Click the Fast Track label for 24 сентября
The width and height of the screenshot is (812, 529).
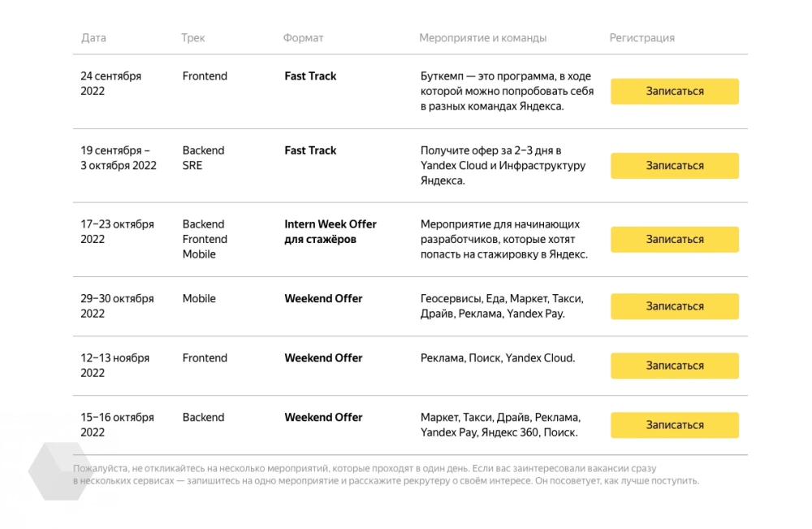tap(310, 76)
